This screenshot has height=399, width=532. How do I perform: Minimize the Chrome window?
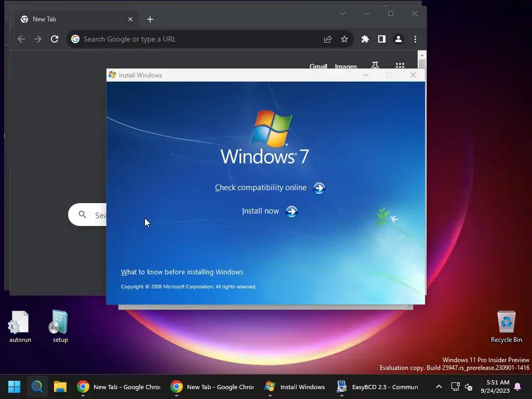(x=367, y=14)
